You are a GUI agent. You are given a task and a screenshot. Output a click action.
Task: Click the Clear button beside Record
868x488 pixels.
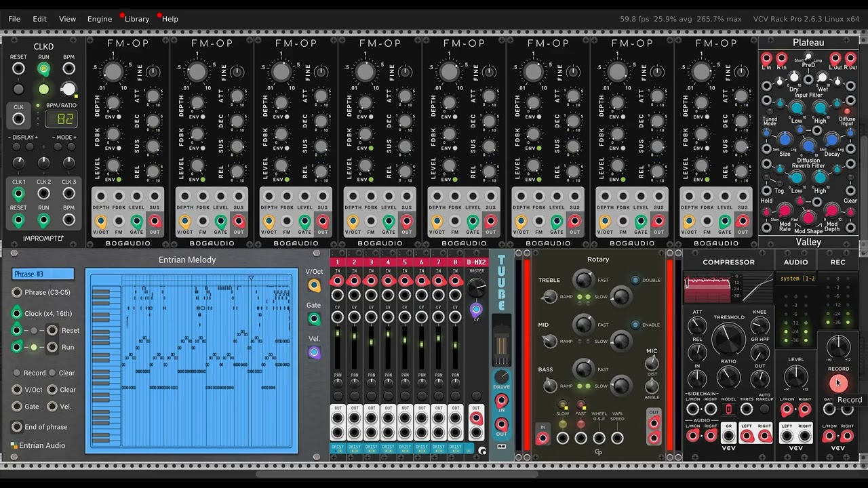pyautogui.click(x=52, y=373)
